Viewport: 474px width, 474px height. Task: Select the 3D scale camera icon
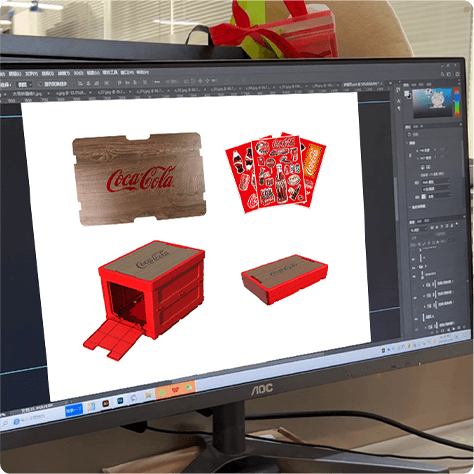click(214, 80)
